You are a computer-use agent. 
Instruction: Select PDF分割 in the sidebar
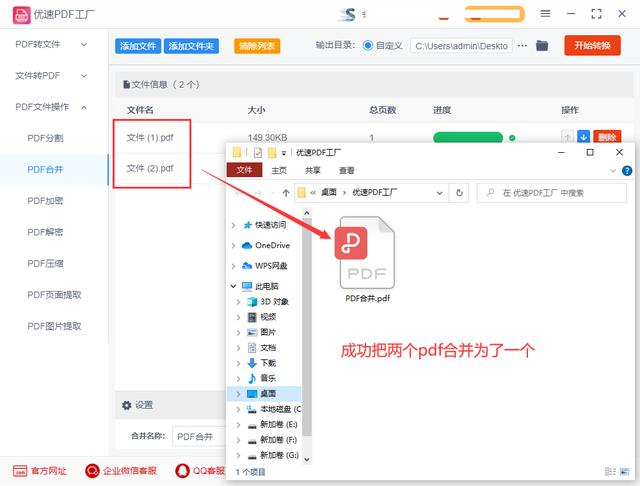[45, 138]
